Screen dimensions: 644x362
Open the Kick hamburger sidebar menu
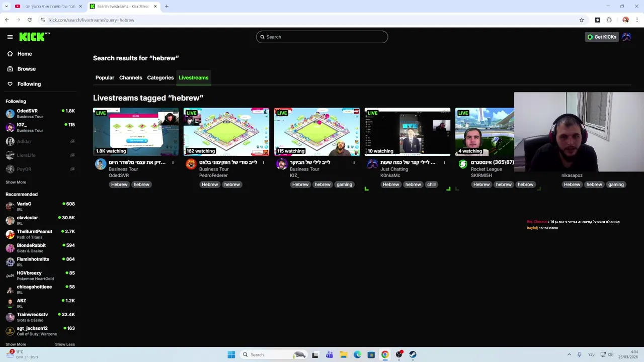tap(10, 37)
